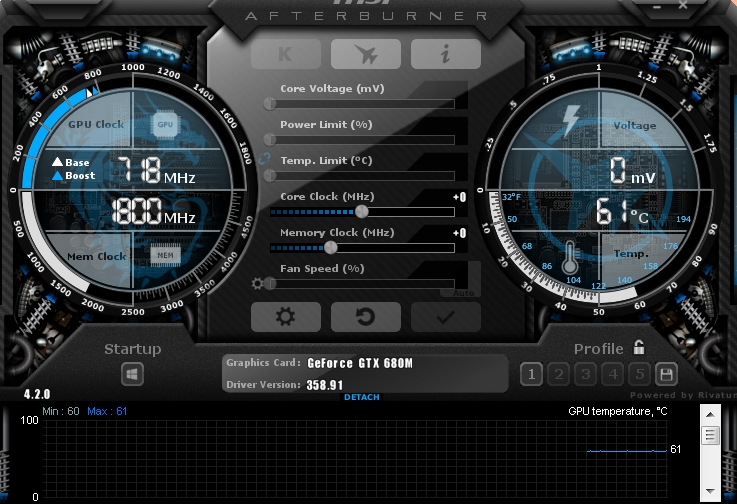This screenshot has height=504, width=737.
Task: Select profile slot 5
Action: tap(640, 374)
